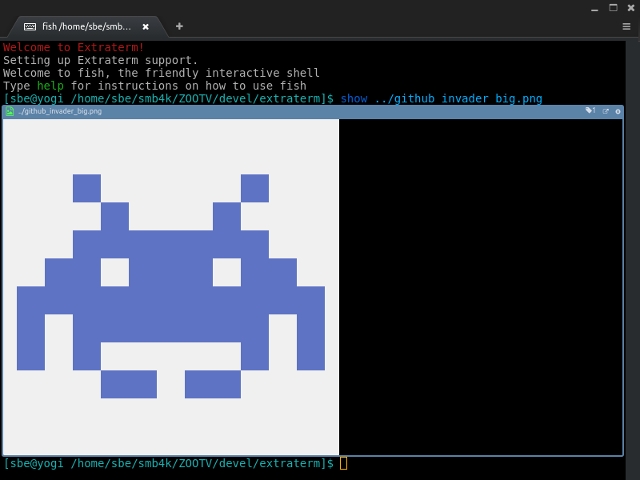Click the bottom [sbe@yogi ...extraterm]$ prompt
Screen dimensions: 640x480
pos(168,463)
